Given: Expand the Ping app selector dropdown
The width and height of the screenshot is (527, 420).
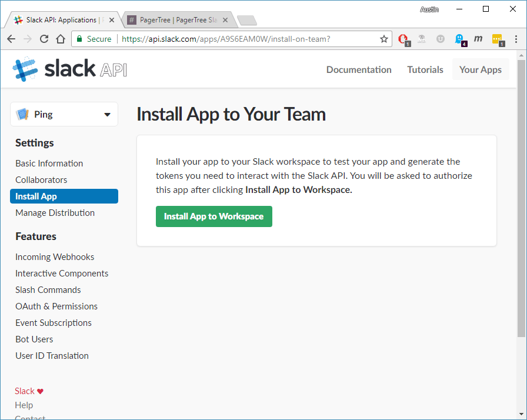Looking at the screenshot, I should pos(64,114).
